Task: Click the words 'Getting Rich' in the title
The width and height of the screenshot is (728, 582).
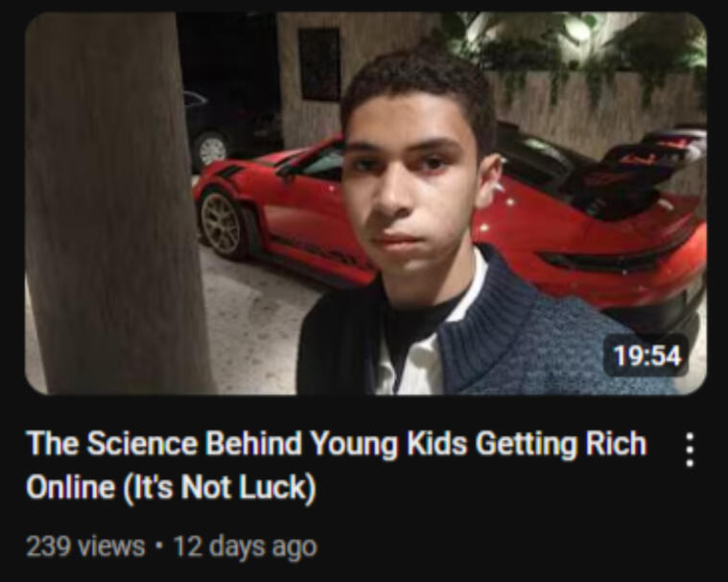Action: (x=561, y=444)
